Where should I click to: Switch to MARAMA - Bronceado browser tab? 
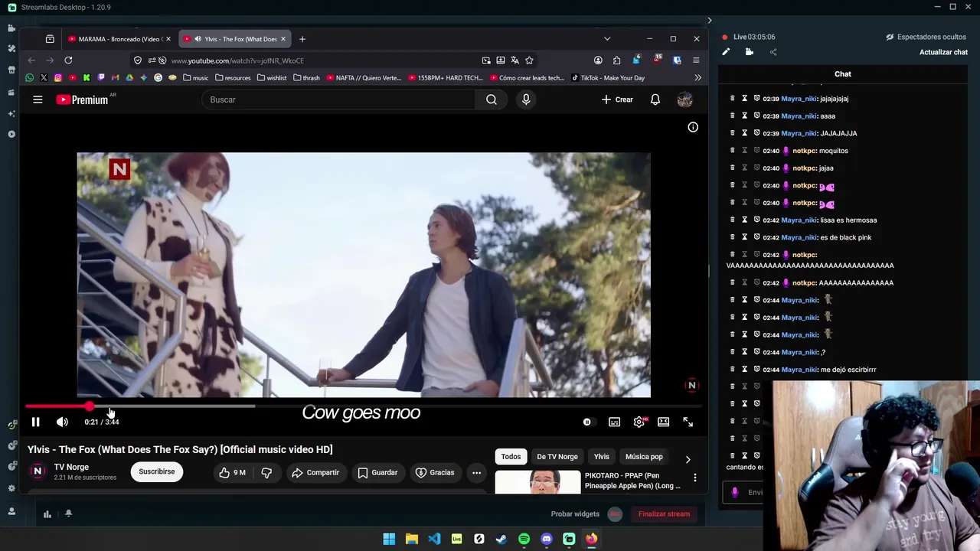(x=119, y=39)
